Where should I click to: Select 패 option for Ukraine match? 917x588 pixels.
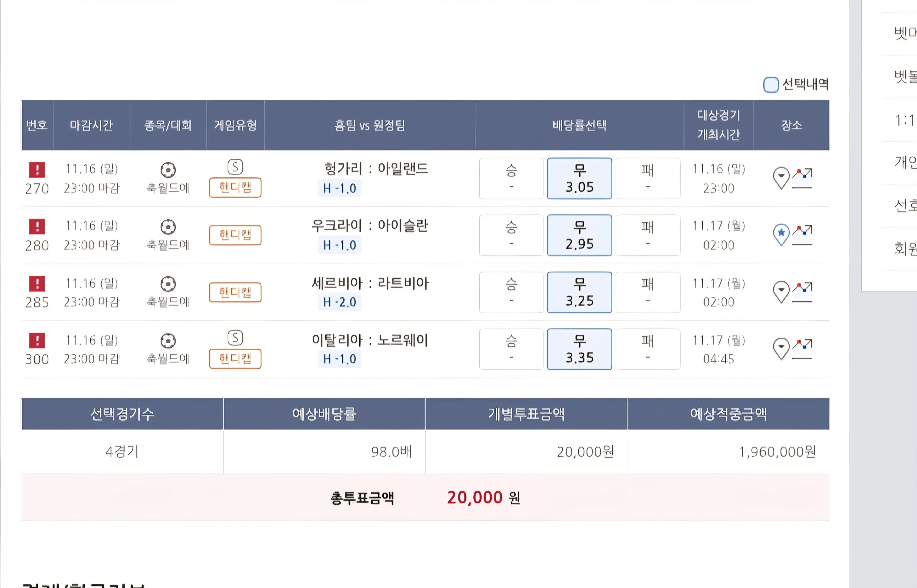648,235
